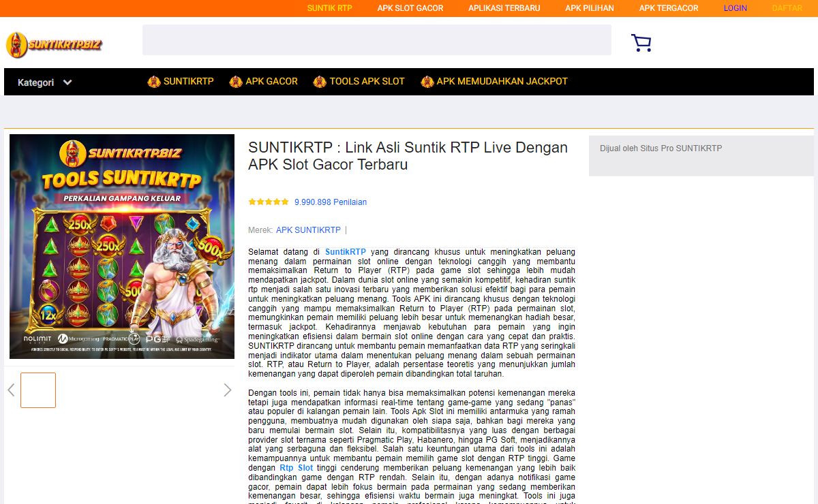Click the SuntikRTP link in the first paragraph

pos(346,252)
